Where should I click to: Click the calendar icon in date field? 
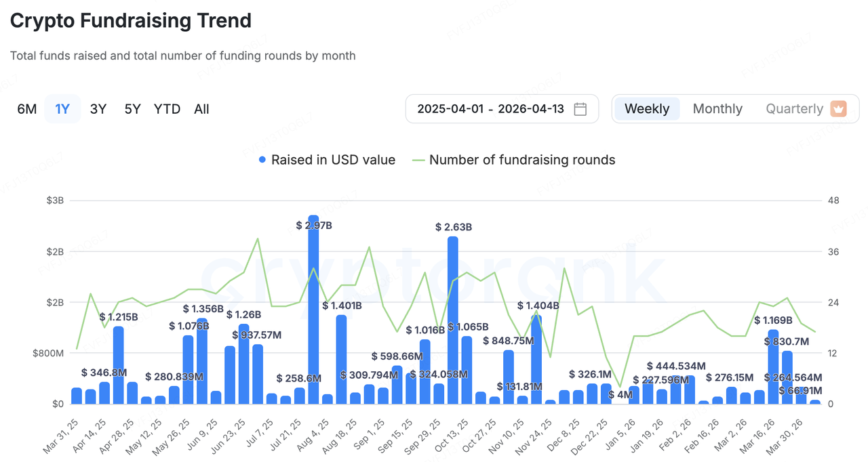pos(580,109)
